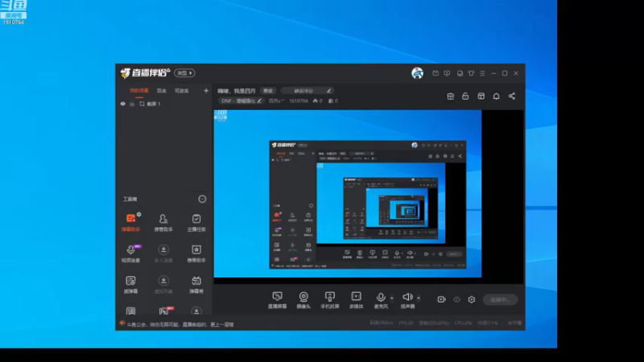Download the 虚拟形象 tool

(x=163, y=285)
